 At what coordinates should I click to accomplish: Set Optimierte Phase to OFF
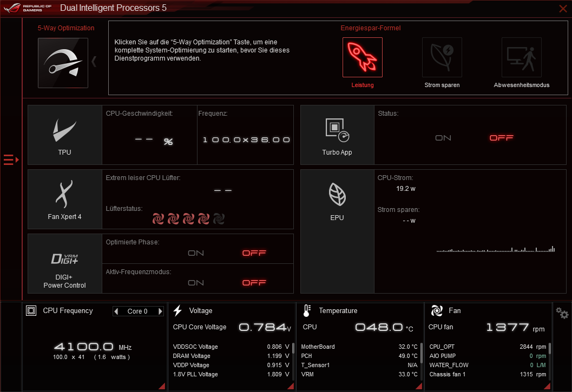click(x=254, y=253)
